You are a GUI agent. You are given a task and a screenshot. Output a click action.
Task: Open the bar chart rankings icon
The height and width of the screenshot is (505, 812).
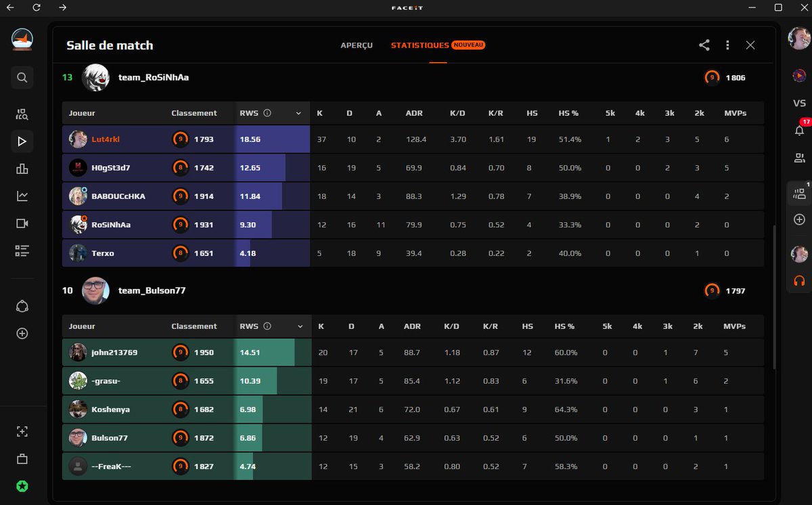pyautogui.click(x=22, y=169)
